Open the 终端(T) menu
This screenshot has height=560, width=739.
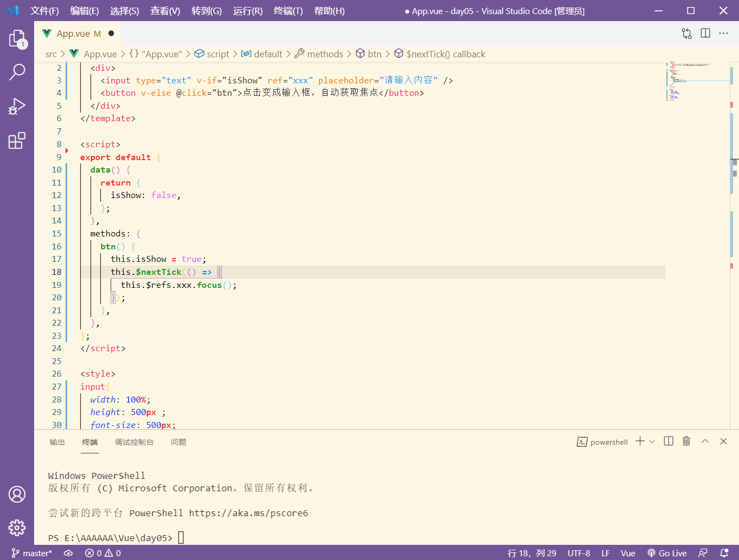(x=289, y=11)
